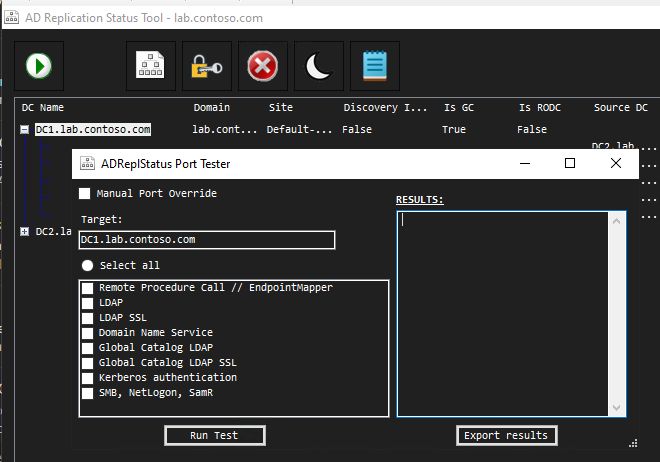Viewport: 660px width, 462px height.
Task: Open the topology document icon in toolbar
Action: click(x=150, y=66)
